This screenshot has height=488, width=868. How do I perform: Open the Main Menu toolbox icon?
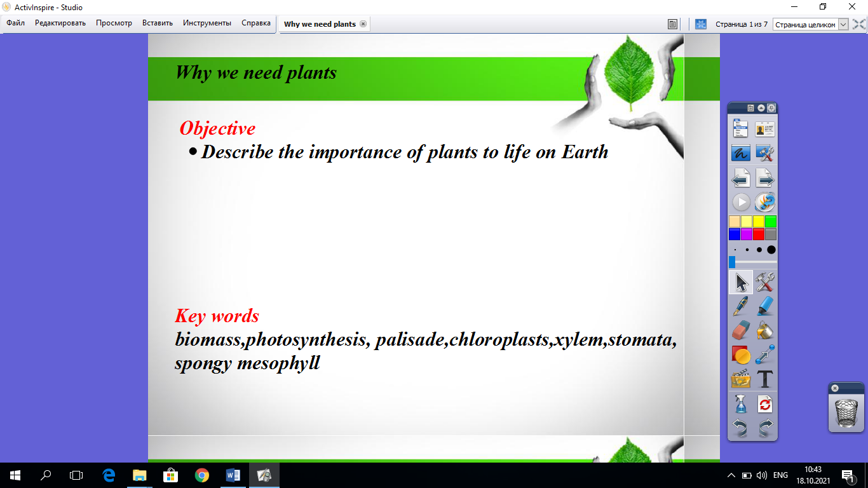pyautogui.click(x=740, y=129)
